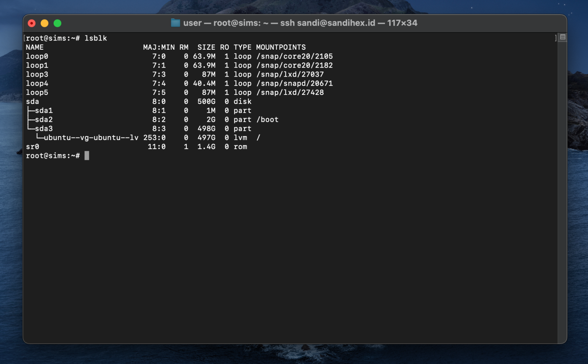Click the '/snap/lxd/27428' mount path
The height and width of the screenshot is (364, 588).
[x=290, y=93]
